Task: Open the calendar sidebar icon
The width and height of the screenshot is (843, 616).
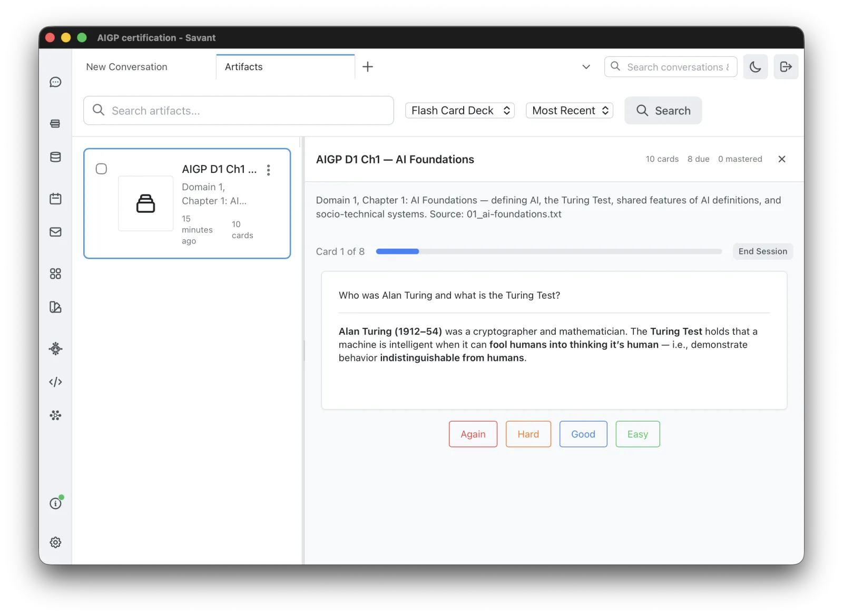Action: click(x=55, y=199)
